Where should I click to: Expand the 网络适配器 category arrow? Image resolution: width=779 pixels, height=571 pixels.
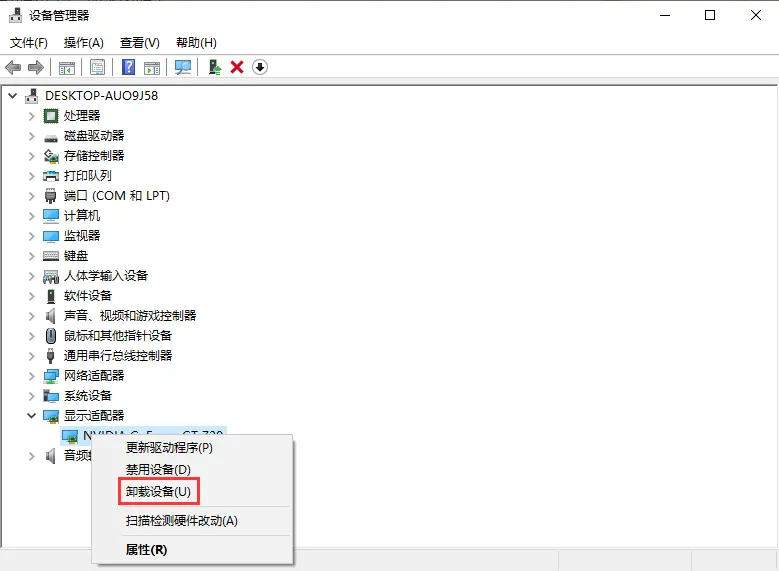click(31, 376)
